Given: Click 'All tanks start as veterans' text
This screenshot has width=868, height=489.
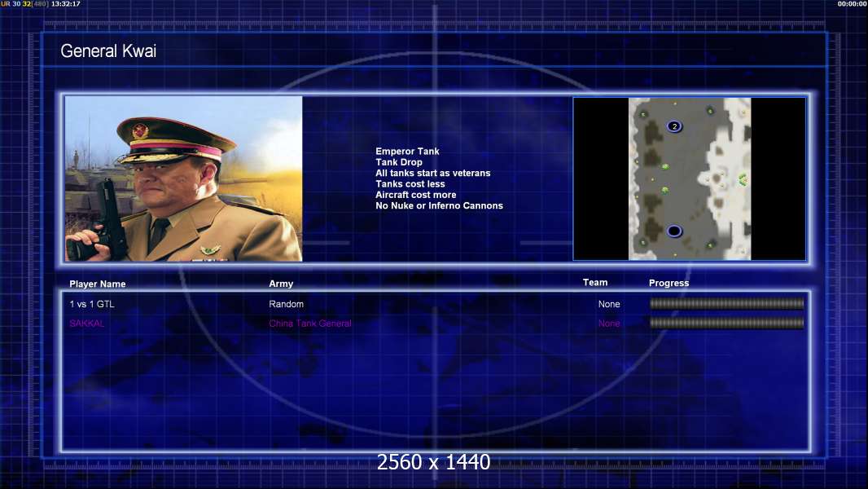Looking at the screenshot, I should click(x=433, y=173).
